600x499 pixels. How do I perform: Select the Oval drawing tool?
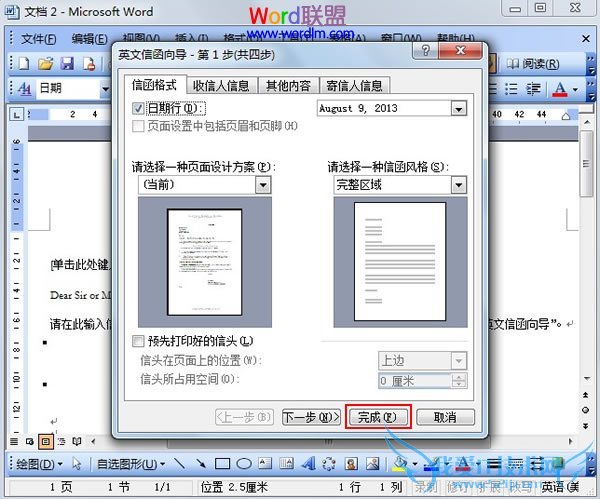[244, 464]
